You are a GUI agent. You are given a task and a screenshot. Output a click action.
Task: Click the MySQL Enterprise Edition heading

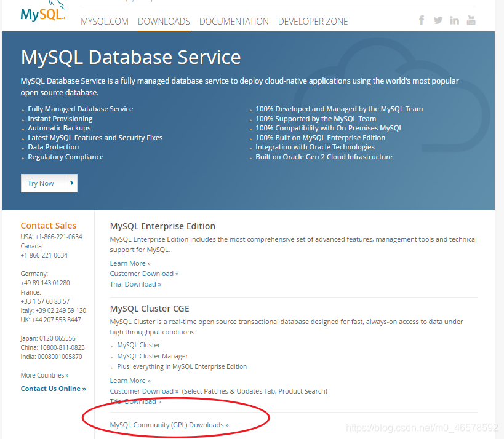(162, 226)
